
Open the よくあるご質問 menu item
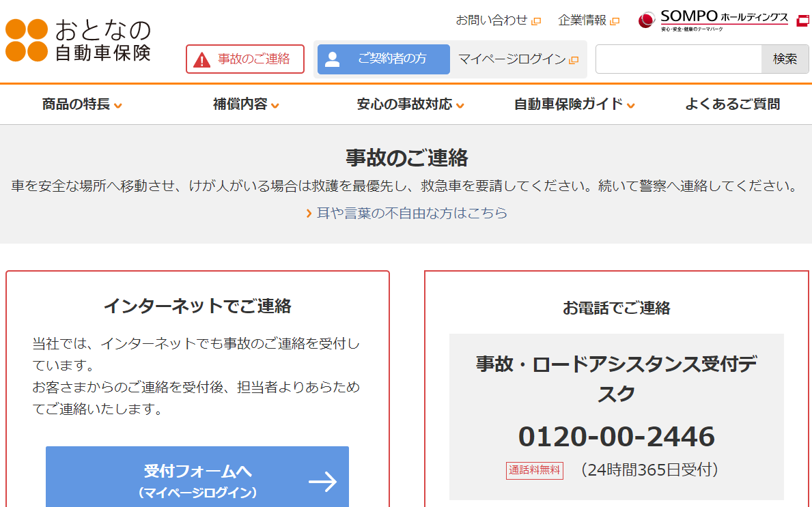732,104
